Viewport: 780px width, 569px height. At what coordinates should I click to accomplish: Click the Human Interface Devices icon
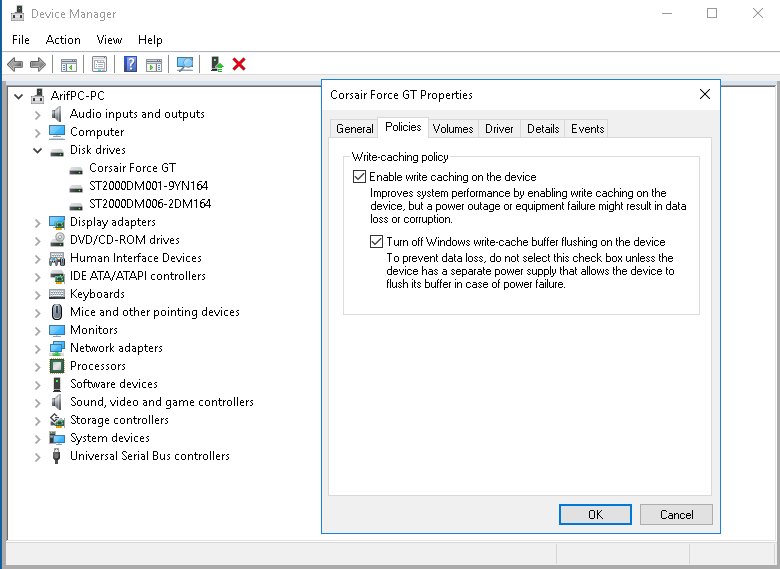point(57,258)
